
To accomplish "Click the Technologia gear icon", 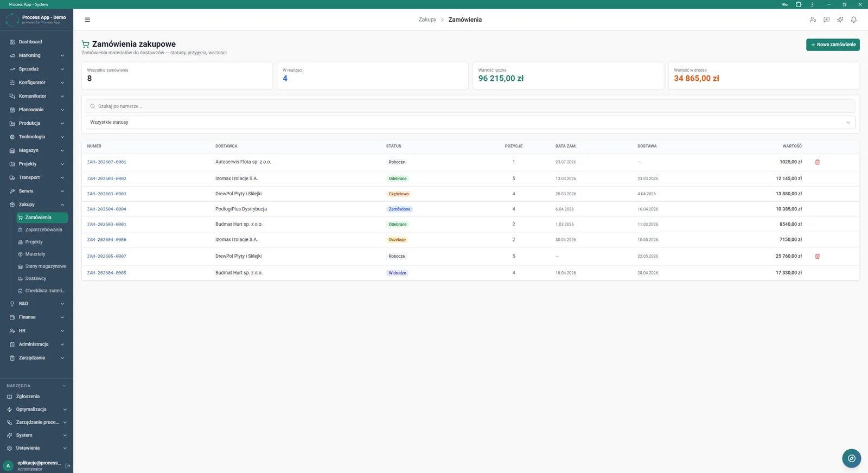I will coord(12,137).
